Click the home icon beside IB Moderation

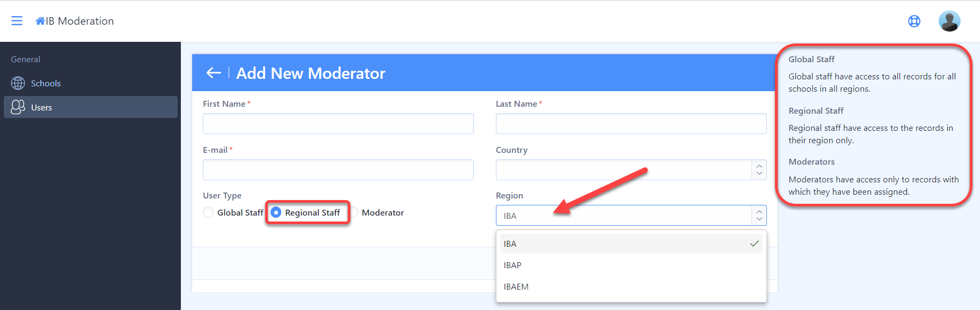tap(40, 21)
